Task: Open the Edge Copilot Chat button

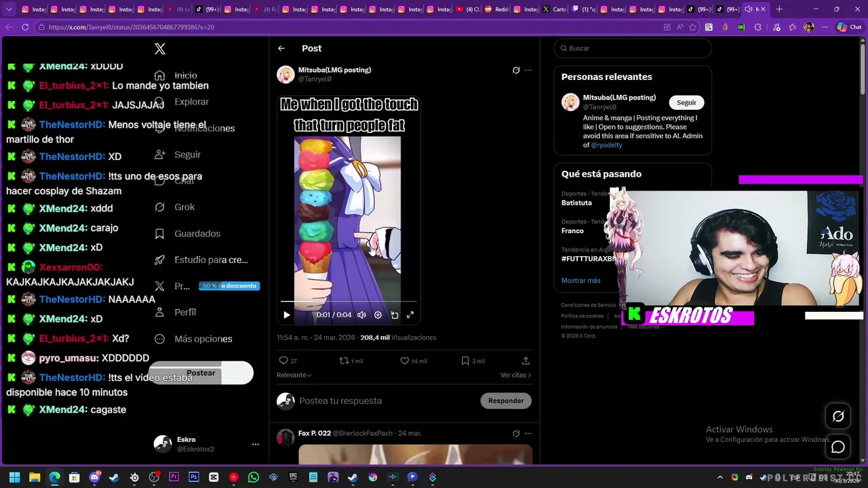Action: click(x=849, y=27)
